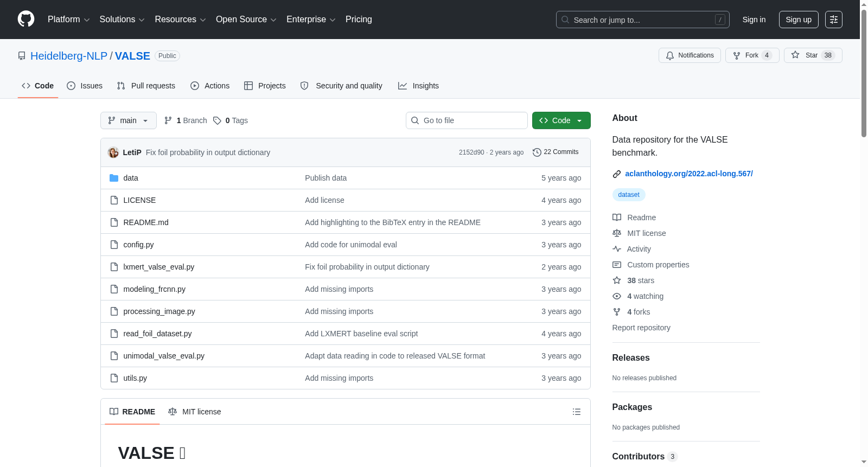Click the Readme book icon in About

tap(617, 217)
